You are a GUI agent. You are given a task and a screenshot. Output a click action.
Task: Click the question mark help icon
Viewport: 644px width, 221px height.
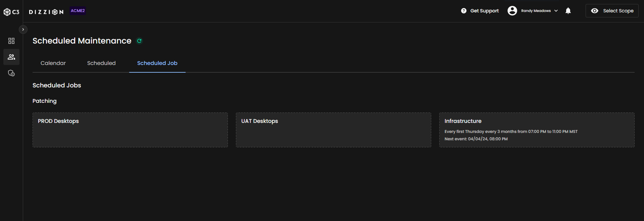click(x=464, y=11)
